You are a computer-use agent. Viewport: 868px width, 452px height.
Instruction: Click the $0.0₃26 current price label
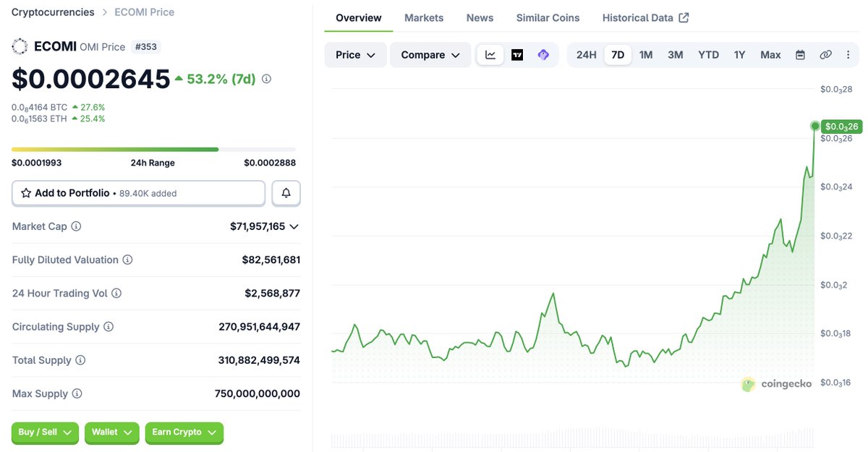pyautogui.click(x=841, y=127)
